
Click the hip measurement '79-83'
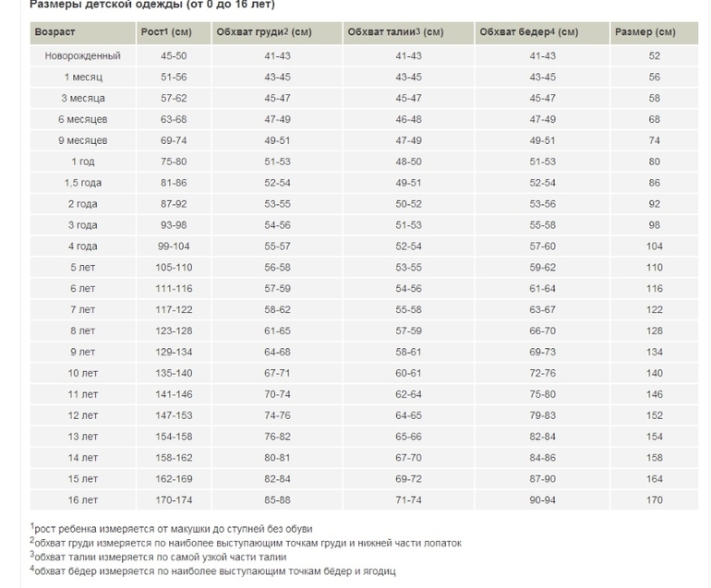click(x=543, y=416)
